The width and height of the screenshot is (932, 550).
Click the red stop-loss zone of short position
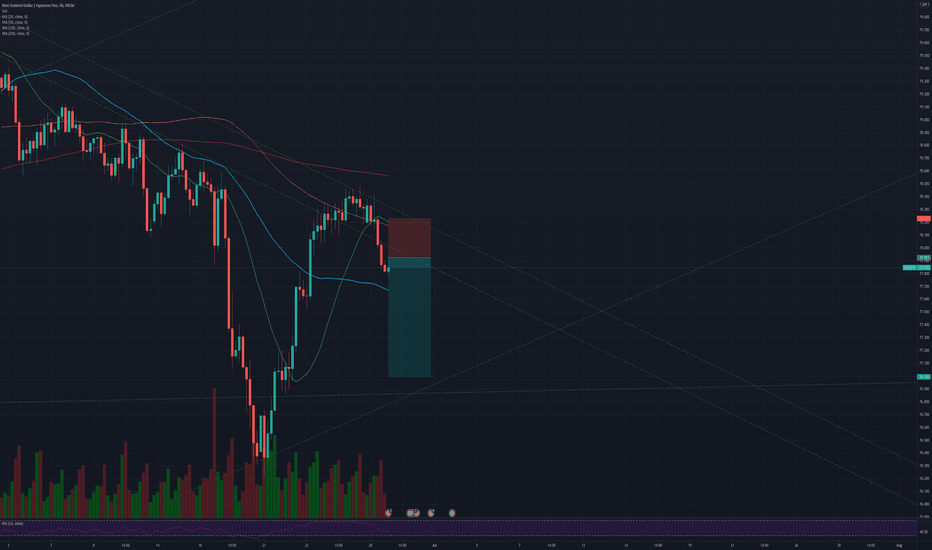tap(410, 238)
